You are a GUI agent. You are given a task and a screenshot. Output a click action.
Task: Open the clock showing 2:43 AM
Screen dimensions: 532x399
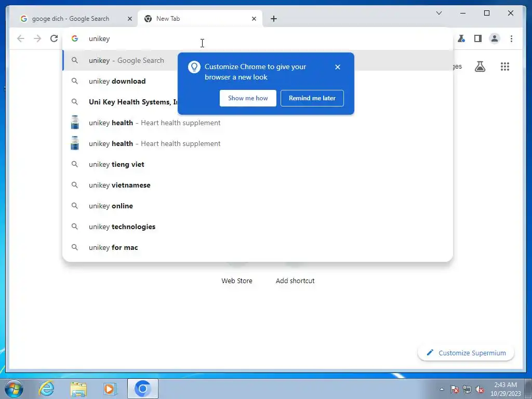pos(506,389)
